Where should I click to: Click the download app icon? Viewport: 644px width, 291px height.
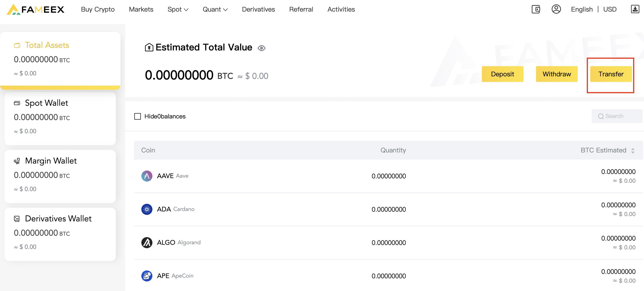coord(635,9)
